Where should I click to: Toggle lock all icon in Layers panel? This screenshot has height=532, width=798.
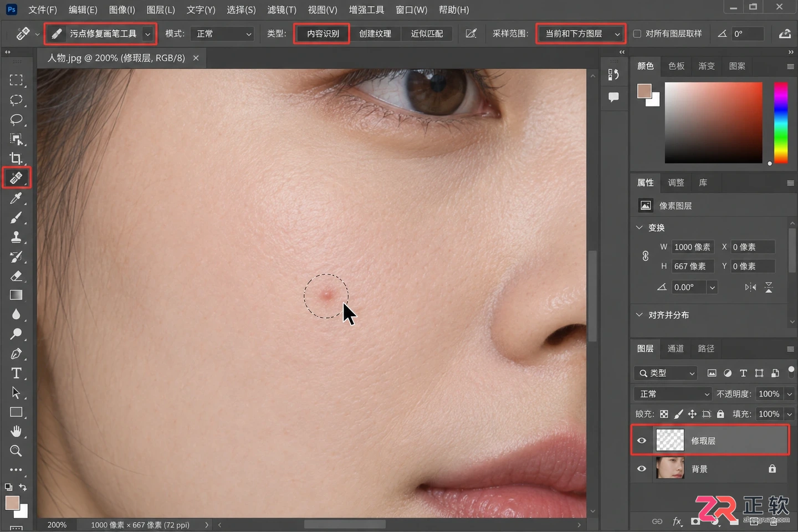(720, 414)
